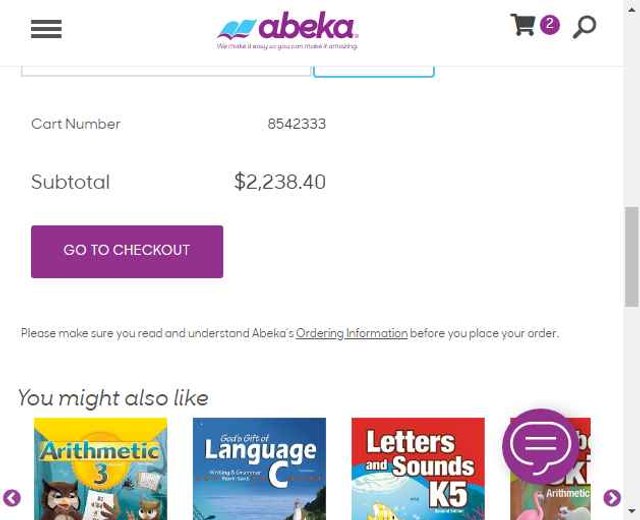640x520 pixels.
Task: Click the subtotal amount $2,238.40
Action: click(280, 182)
